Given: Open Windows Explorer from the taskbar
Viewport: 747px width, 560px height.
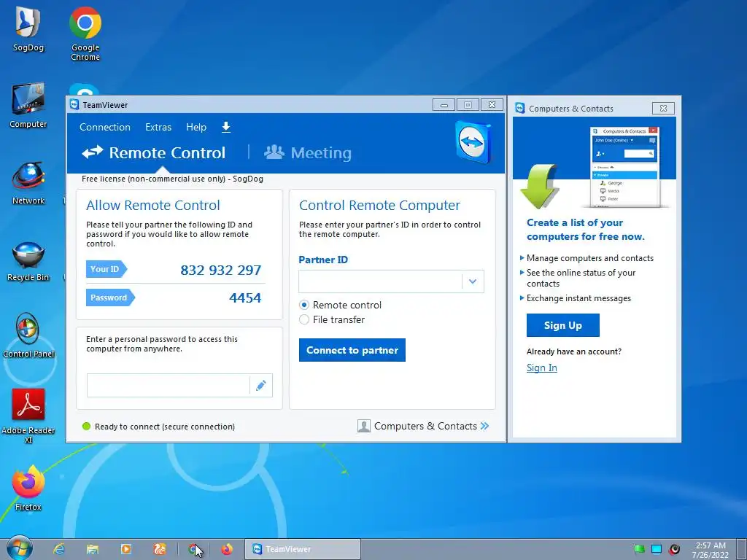Looking at the screenshot, I should (x=93, y=549).
